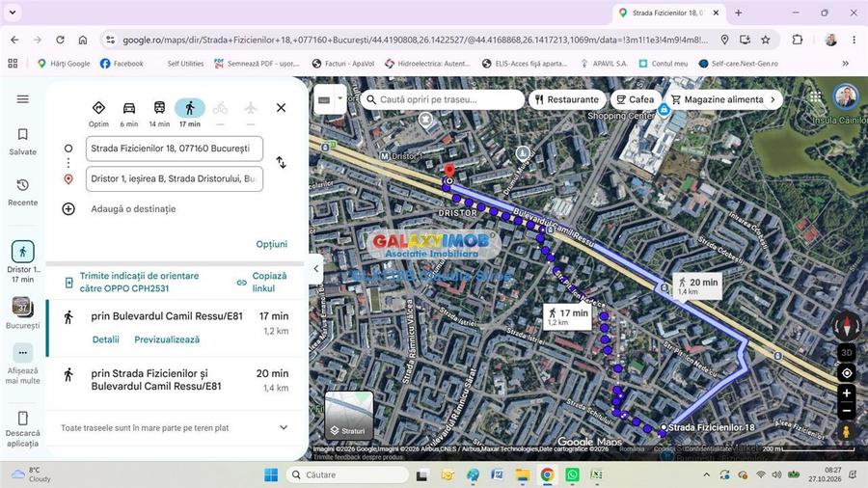
Task: Reload the page in Chrome
Action: tap(60, 40)
